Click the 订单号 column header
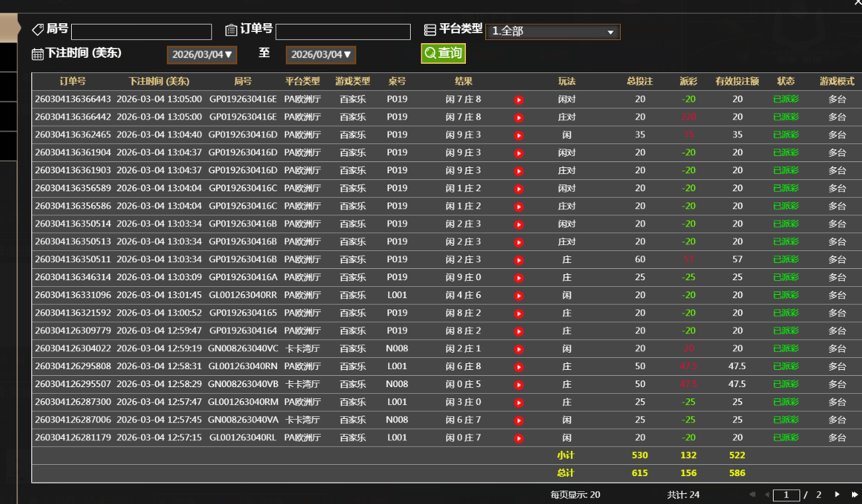The width and height of the screenshot is (862, 504). click(x=72, y=82)
